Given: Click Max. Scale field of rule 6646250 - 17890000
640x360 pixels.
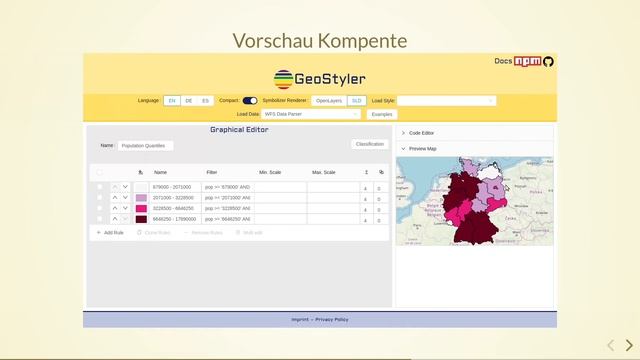Looking at the screenshot, I should pyautogui.click(x=333, y=219).
